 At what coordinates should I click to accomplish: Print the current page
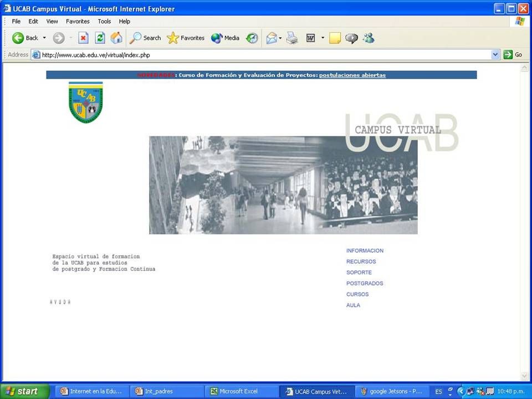(x=292, y=38)
